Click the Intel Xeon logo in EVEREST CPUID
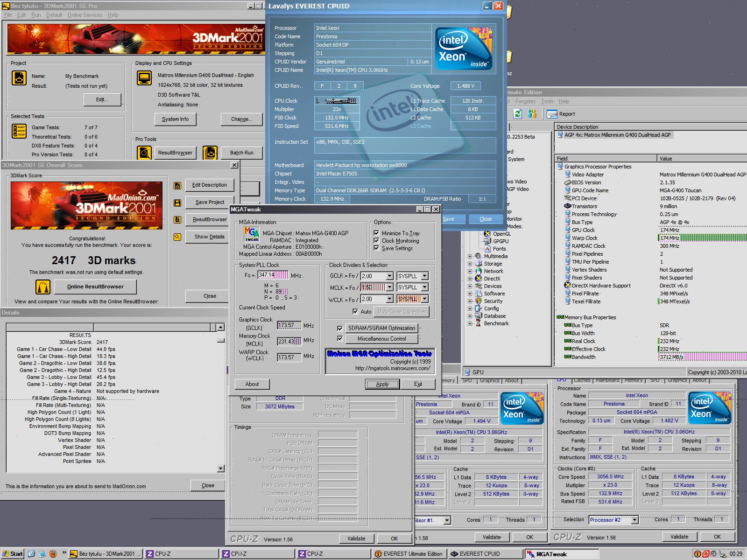The height and width of the screenshot is (560, 747). (x=464, y=49)
